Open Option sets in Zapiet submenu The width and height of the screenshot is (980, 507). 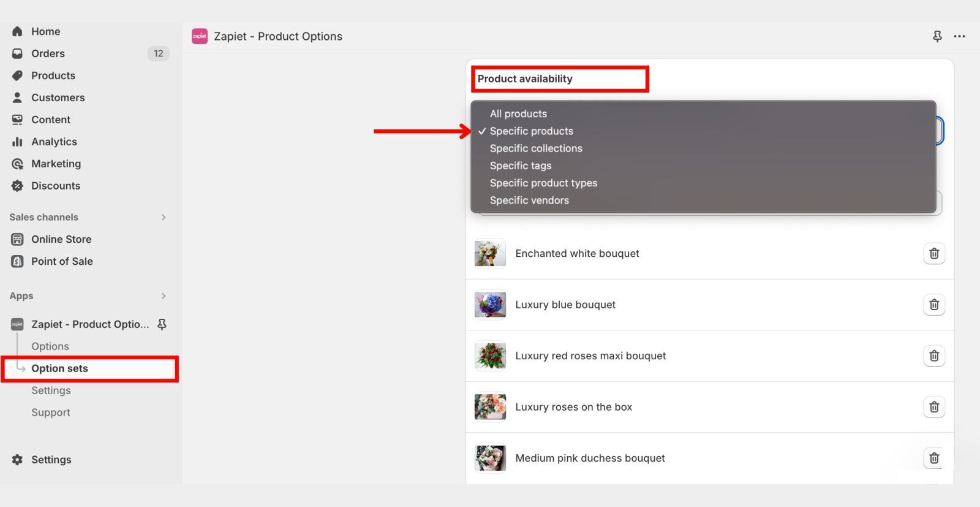tap(59, 368)
